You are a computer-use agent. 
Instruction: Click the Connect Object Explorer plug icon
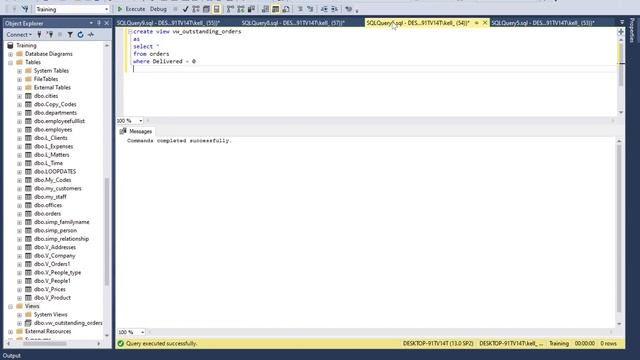tap(39, 35)
